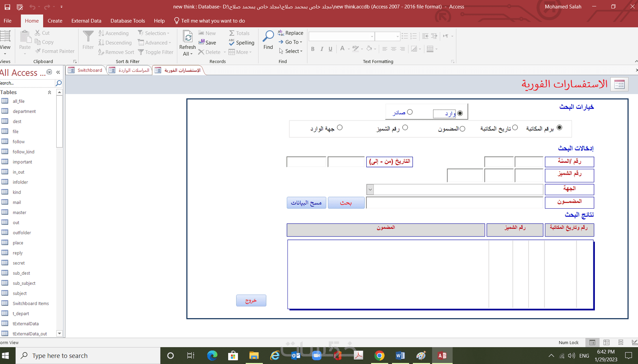Click the المضمون text input field
638x364 pixels.
[454, 203]
